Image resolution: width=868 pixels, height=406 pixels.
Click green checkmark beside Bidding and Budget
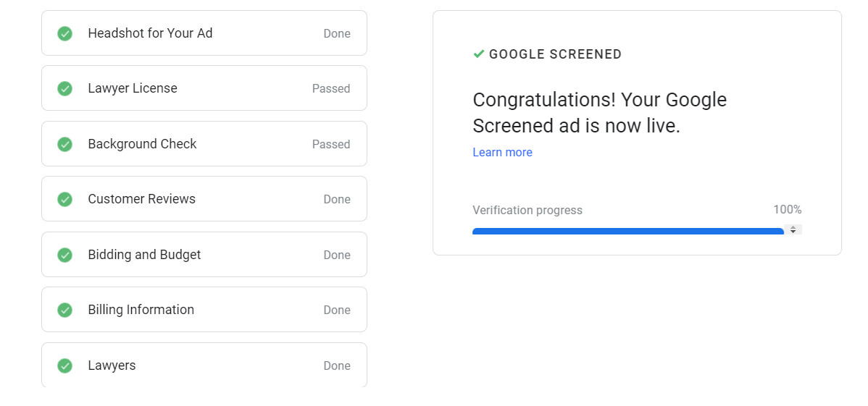click(x=64, y=255)
